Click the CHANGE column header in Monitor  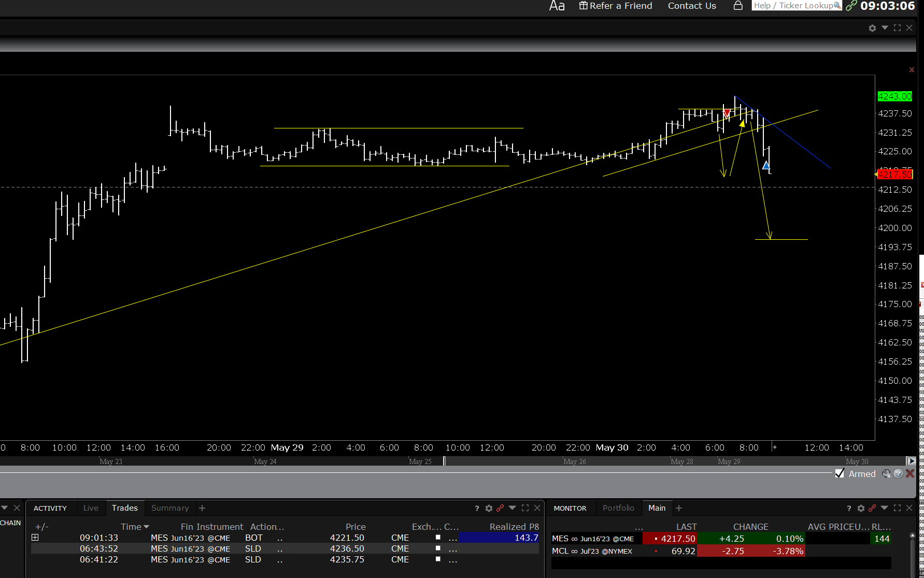[x=750, y=527]
